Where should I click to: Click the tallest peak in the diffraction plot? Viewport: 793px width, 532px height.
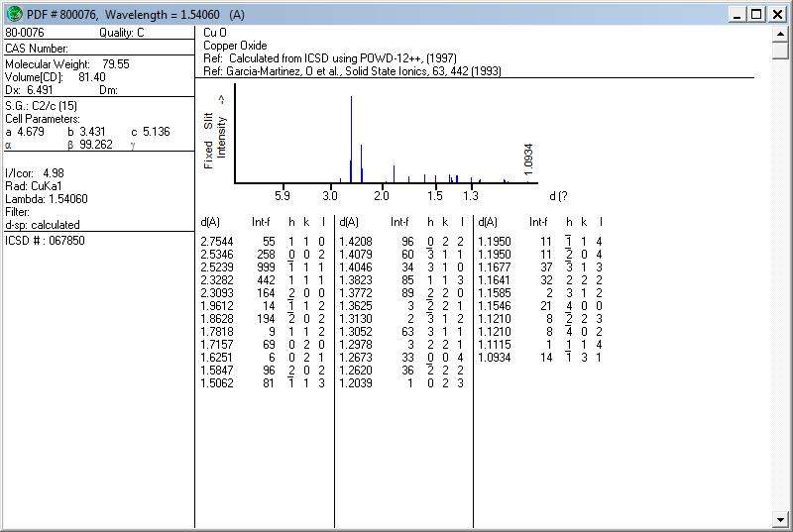click(352, 139)
